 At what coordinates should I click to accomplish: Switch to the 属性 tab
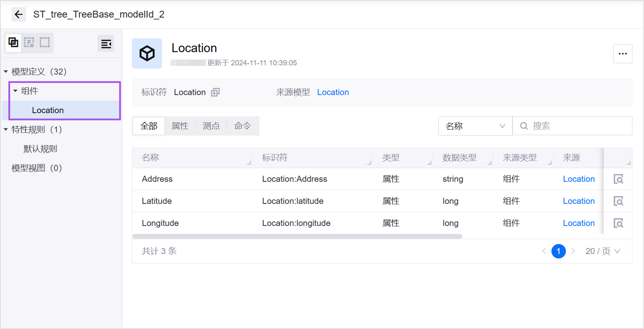point(180,126)
